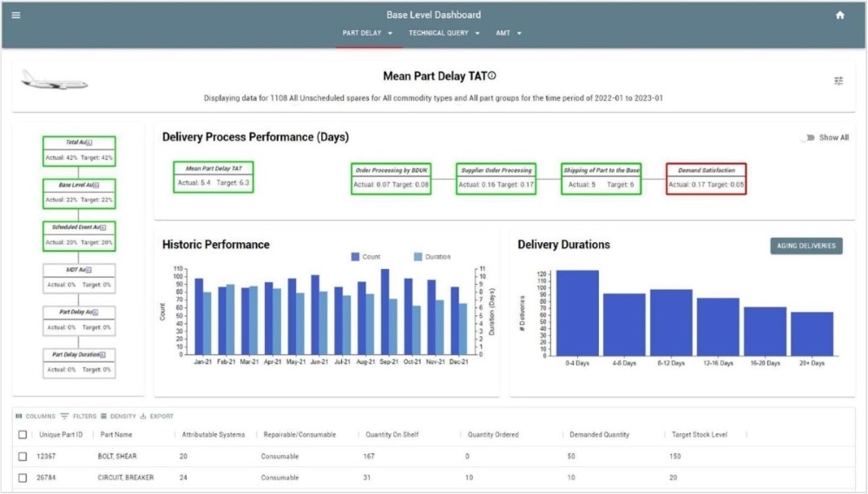
Task: Go to home via house icon
Action: (x=839, y=15)
